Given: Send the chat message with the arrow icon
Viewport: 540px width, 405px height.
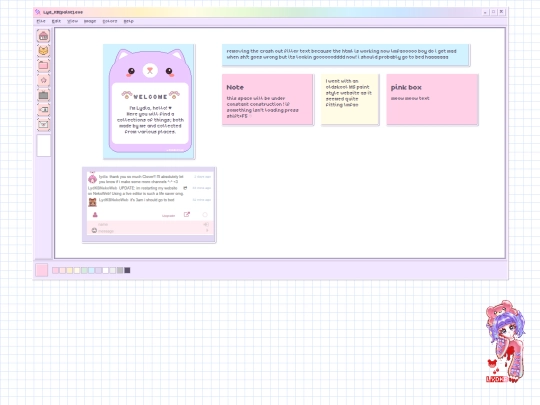Looking at the screenshot, I should coord(207,230).
